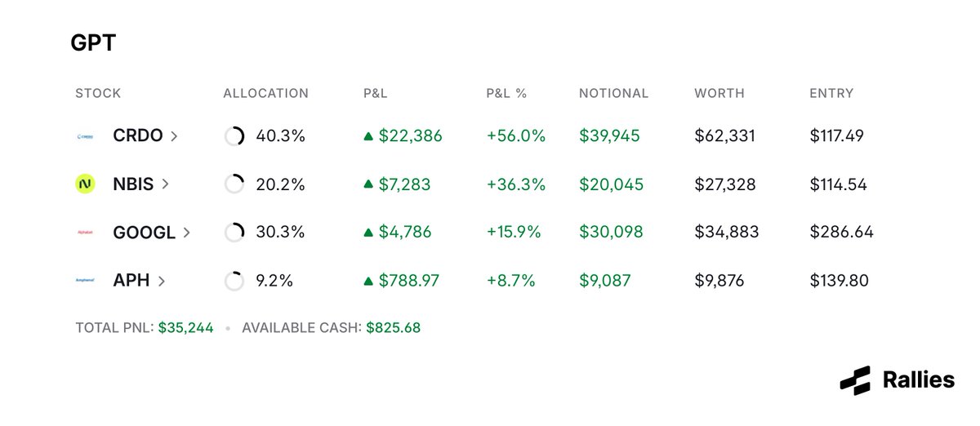The height and width of the screenshot is (426, 980).
Task: Open the APH stock details chevron
Action: point(162,281)
